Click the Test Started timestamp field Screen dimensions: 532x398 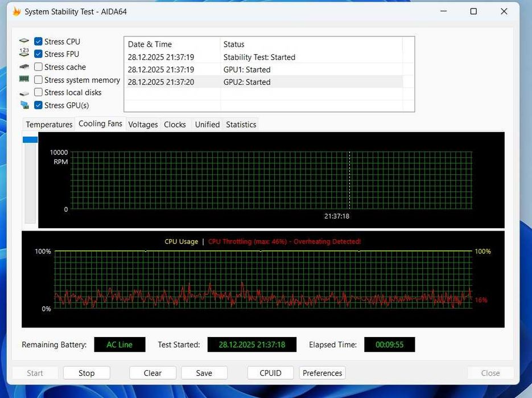(251, 344)
